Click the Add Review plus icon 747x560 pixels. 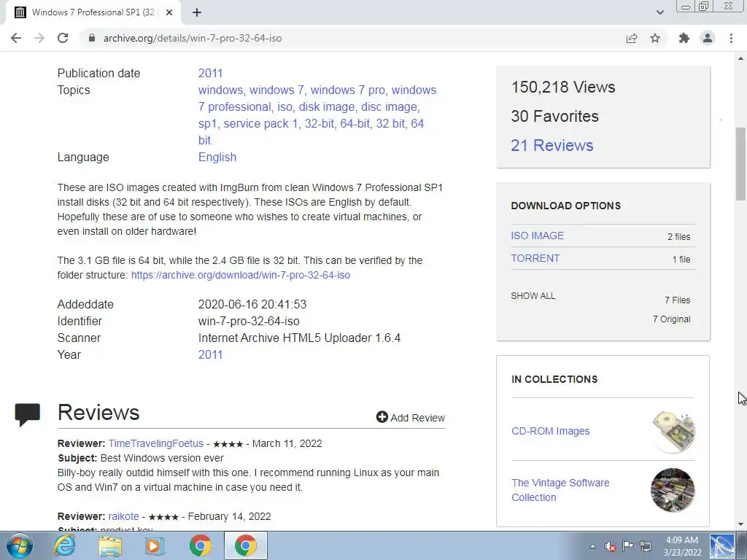point(382,417)
